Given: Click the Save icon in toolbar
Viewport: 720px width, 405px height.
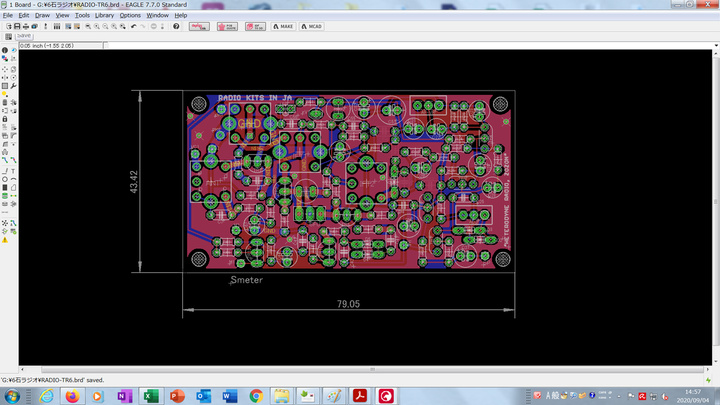Looking at the screenshot, I should (x=17, y=26).
